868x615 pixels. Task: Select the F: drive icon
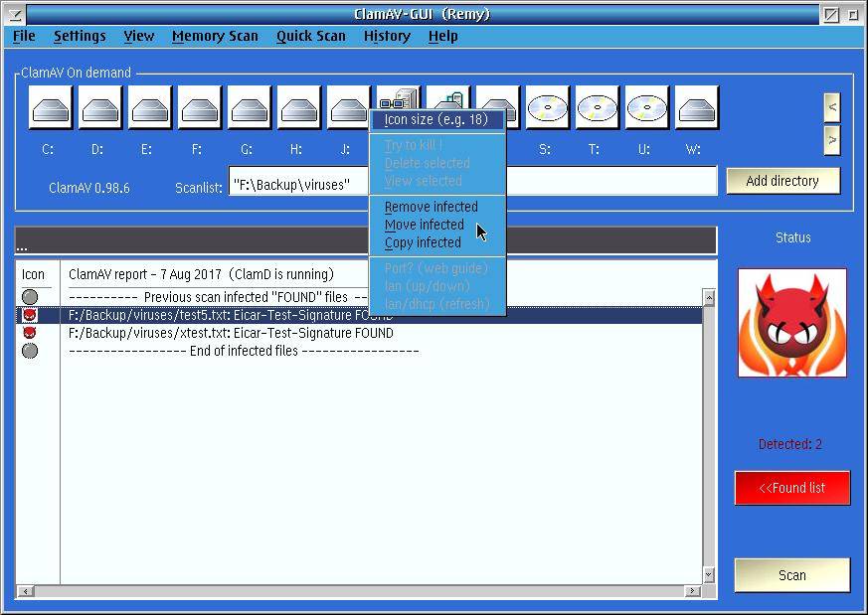[x=200, y=108]
